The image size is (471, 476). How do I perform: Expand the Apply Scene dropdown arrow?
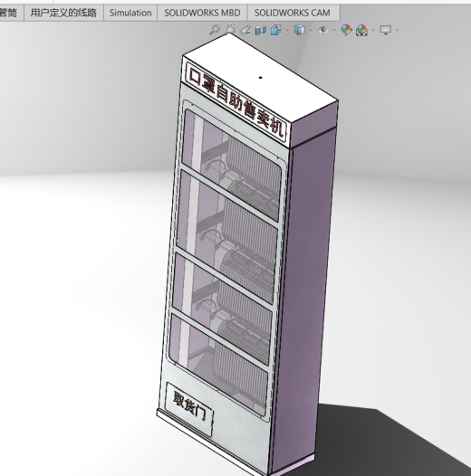point(373,30)
